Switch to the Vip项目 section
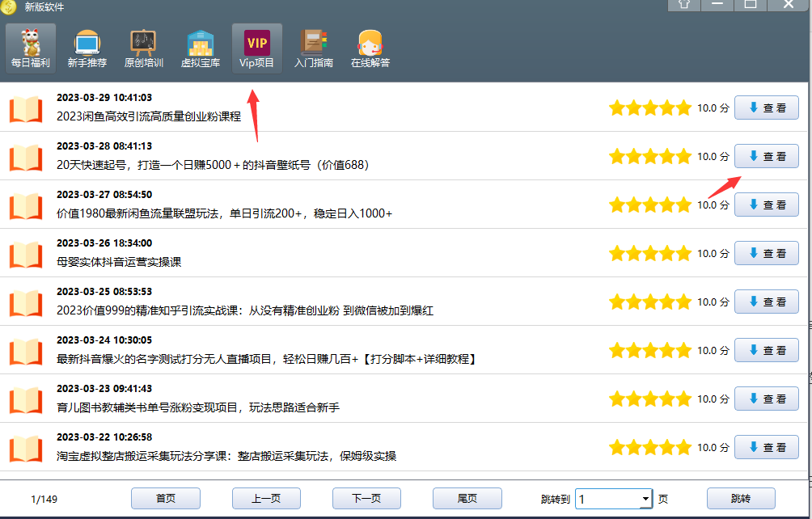Screen dimensions: 812x519 tap(257, 49)
